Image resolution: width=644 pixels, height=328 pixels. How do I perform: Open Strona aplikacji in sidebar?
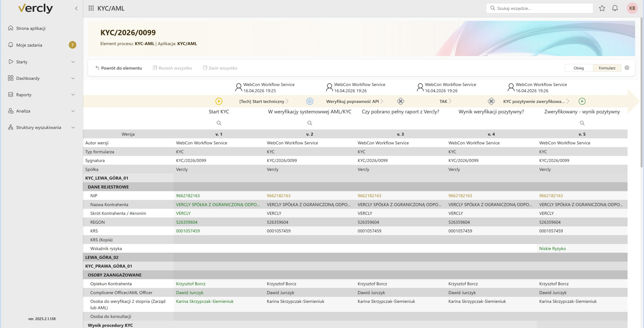pos(31,28)
